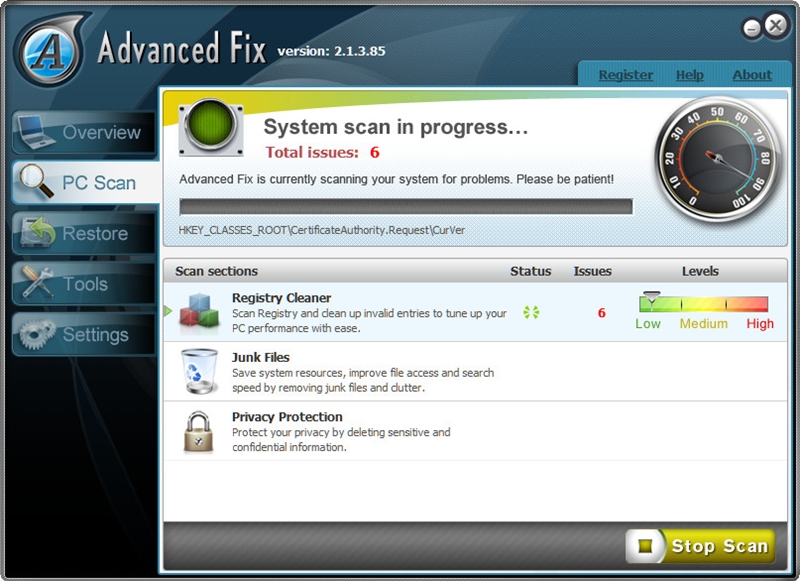Click the Restore green arrow drive icon
The image size is (800, 581).
[x=38, y=232]
